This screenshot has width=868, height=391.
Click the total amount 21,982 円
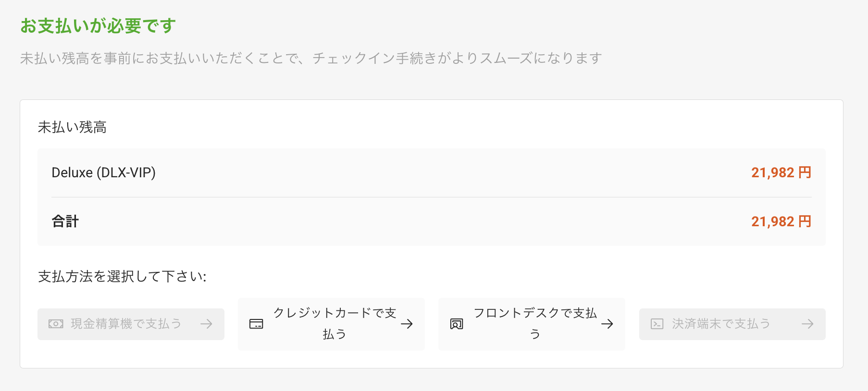[x=781, y=221]
